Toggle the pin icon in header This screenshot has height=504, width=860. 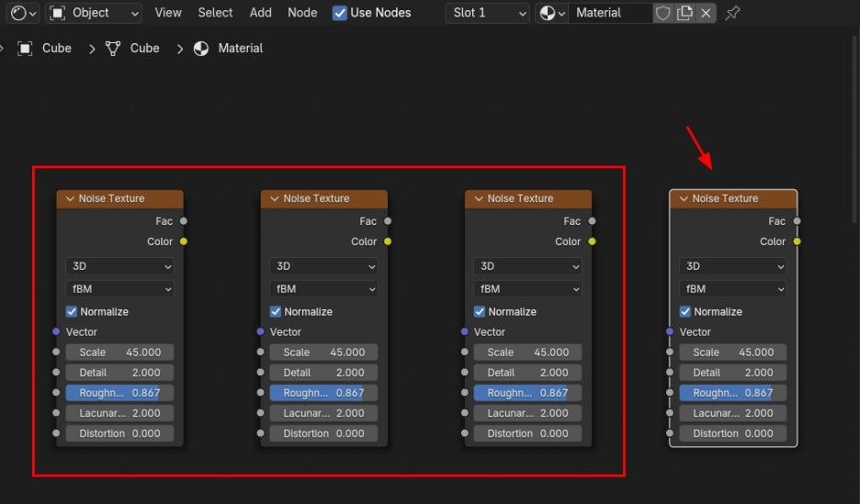pyautogui.click(x=732, y=13)
